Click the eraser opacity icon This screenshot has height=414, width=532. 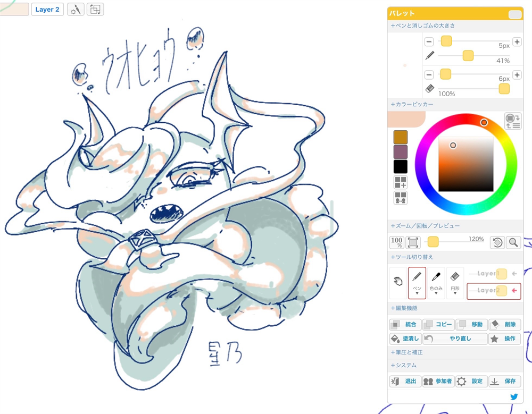[x=429, y=89]
